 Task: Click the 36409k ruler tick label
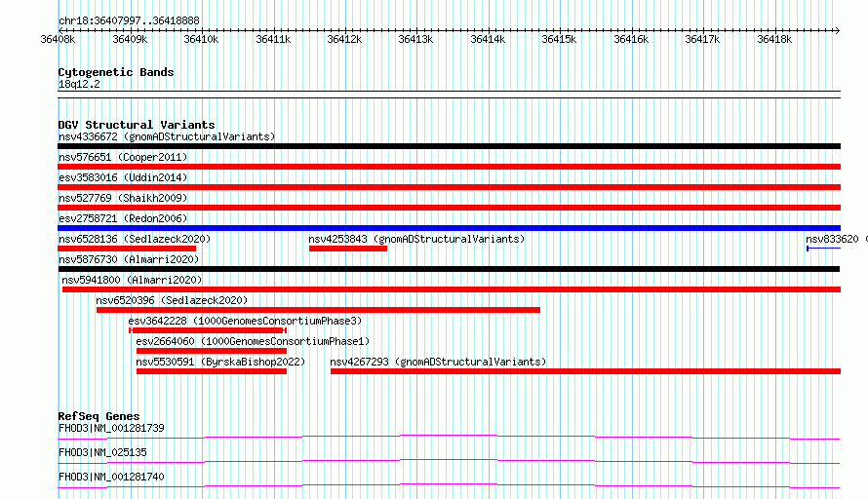130,39
